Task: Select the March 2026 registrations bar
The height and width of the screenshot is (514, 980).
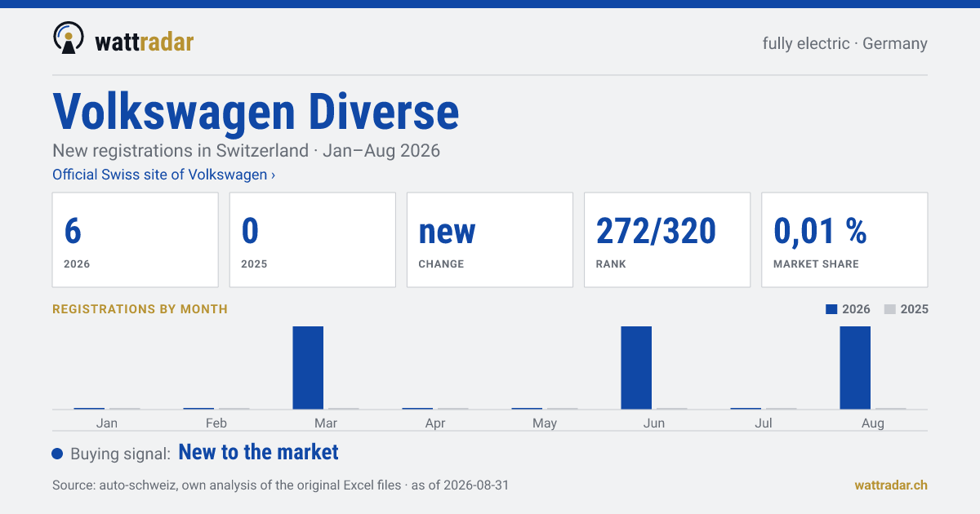Action: (x=308, y=367)
